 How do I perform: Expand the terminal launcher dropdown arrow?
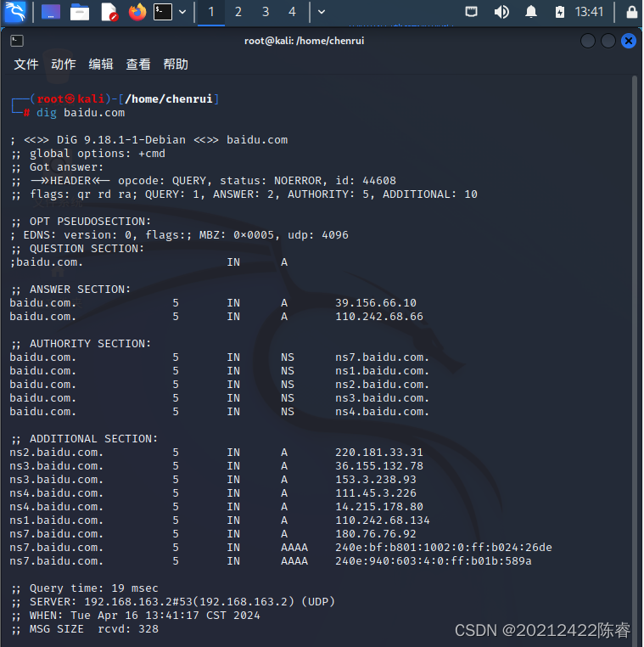[x=182, y=12]
